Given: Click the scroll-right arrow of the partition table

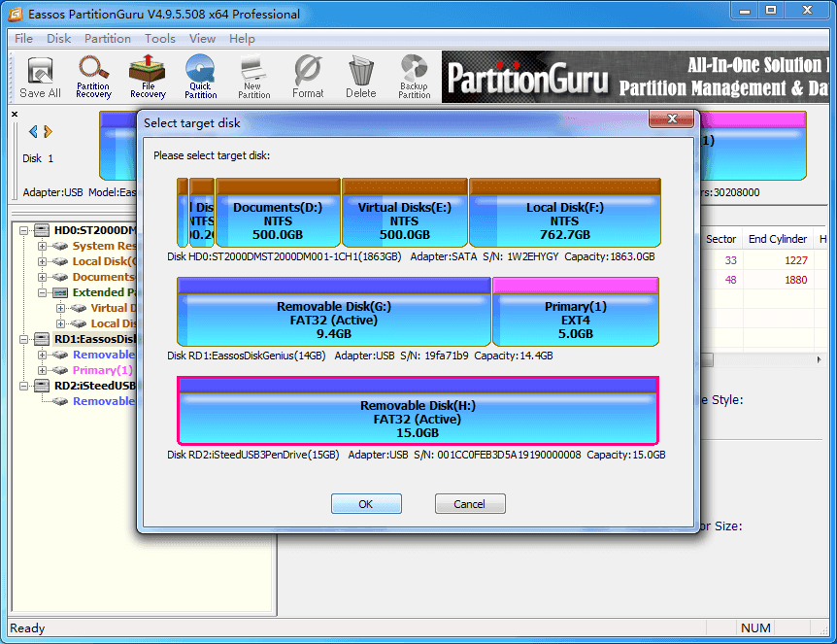Looking at the screenshot, I should 819,360.
